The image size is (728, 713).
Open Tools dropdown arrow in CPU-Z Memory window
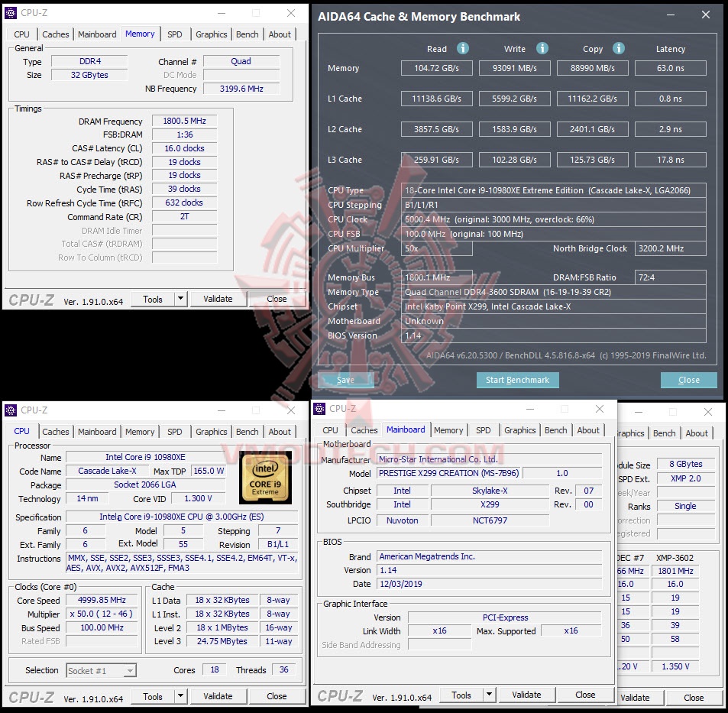click(x=181, y=299)
